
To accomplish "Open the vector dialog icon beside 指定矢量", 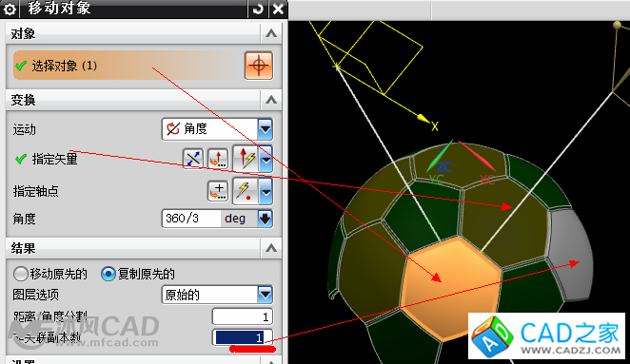I will [x=218, y=159].
